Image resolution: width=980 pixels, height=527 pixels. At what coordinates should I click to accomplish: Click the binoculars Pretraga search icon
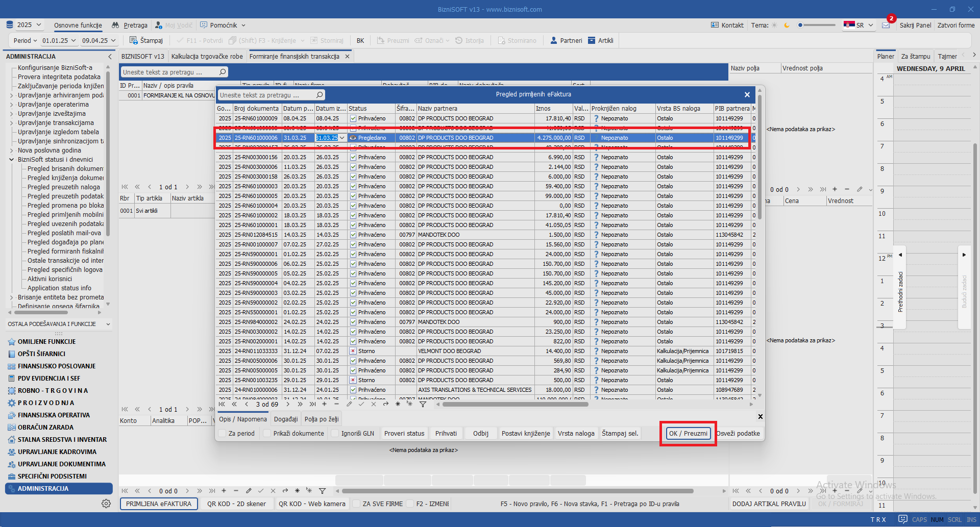115,25
